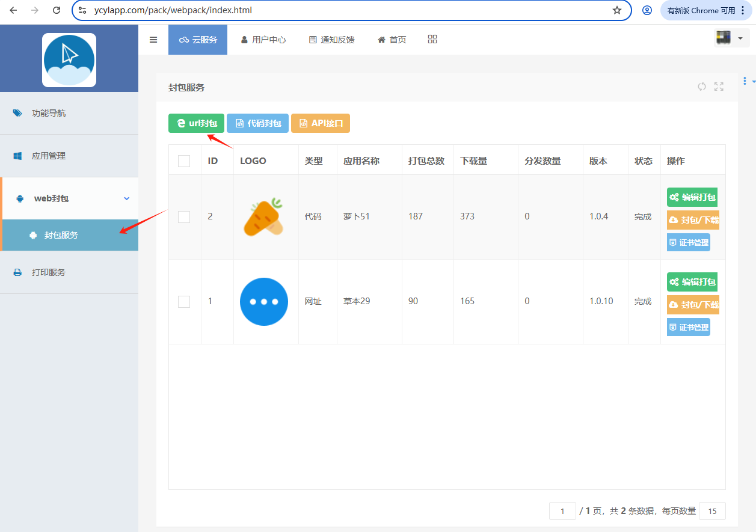This screenshot has width=756, height=532.
Task: Open the user avatar dropdown menu
Action: 729,38
